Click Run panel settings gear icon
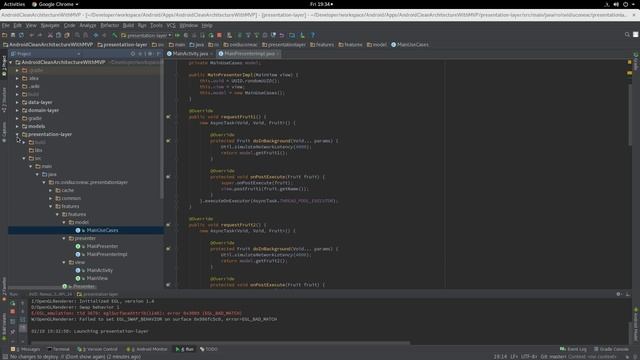 [x=618, y=294]
